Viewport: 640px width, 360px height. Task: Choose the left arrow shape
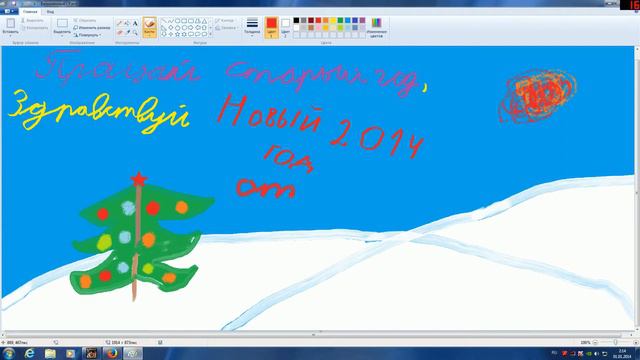[x=198, y=27]
